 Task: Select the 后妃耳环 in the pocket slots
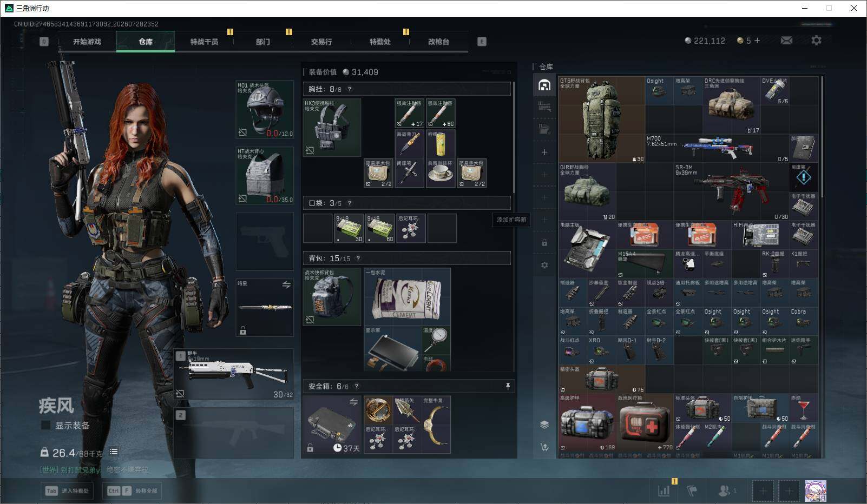pyautogui.click(x=411, y=228)
